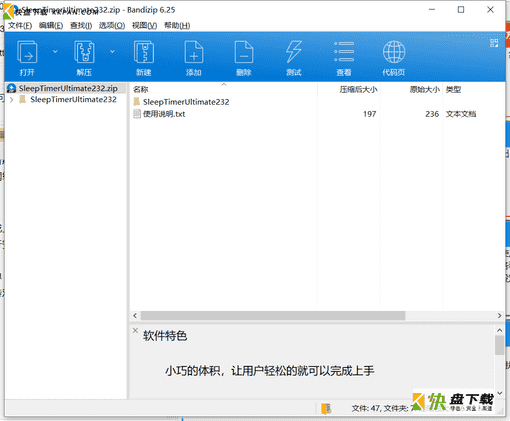Select SleepTimerUltimate232 folder in the tree
This screenshot has width=510, height=421.
73,99
